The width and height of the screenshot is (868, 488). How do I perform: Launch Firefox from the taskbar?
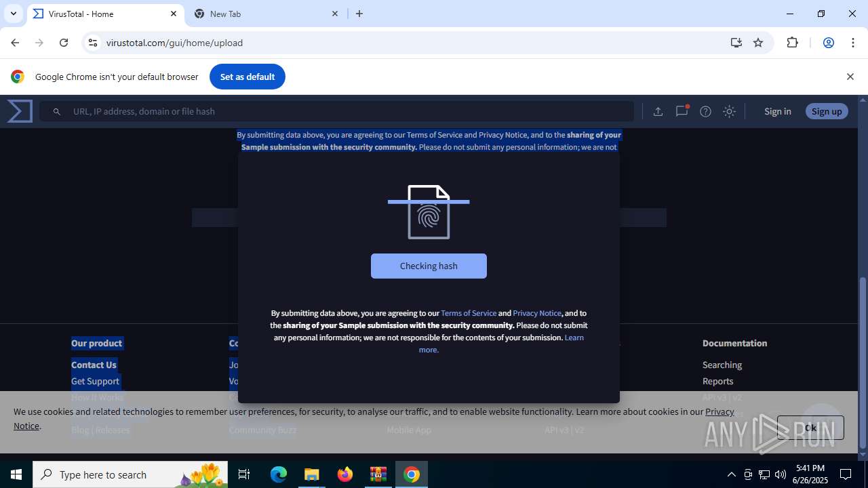coord(345,474)
